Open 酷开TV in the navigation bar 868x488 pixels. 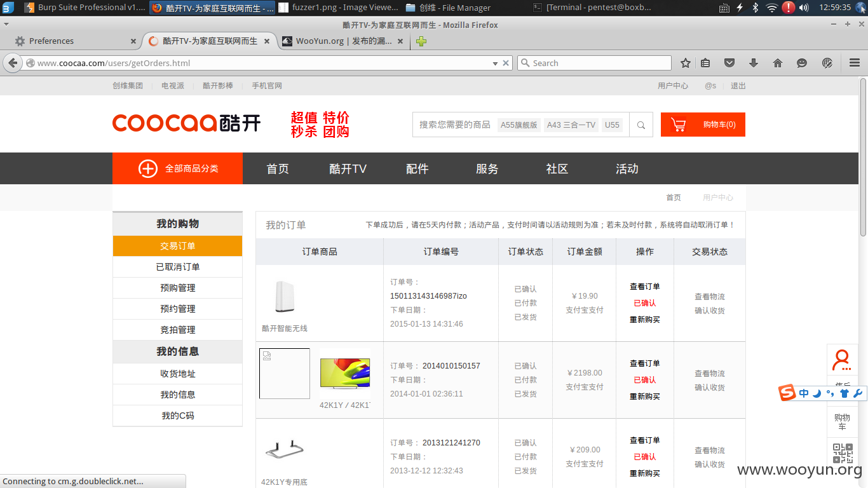(x=348, y=168)
